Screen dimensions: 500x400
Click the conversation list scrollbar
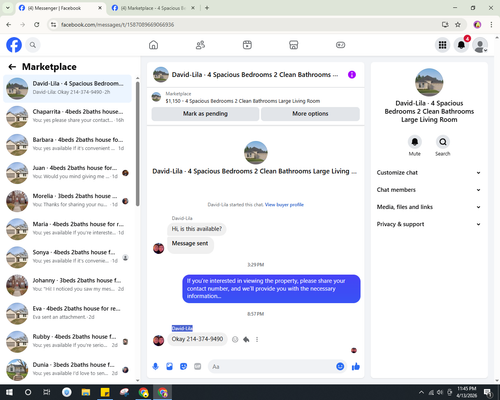pos(137,143)
